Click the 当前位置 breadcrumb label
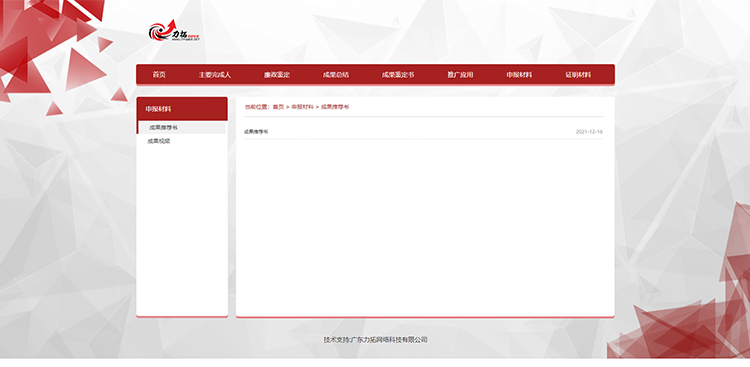 pos(257,107)
